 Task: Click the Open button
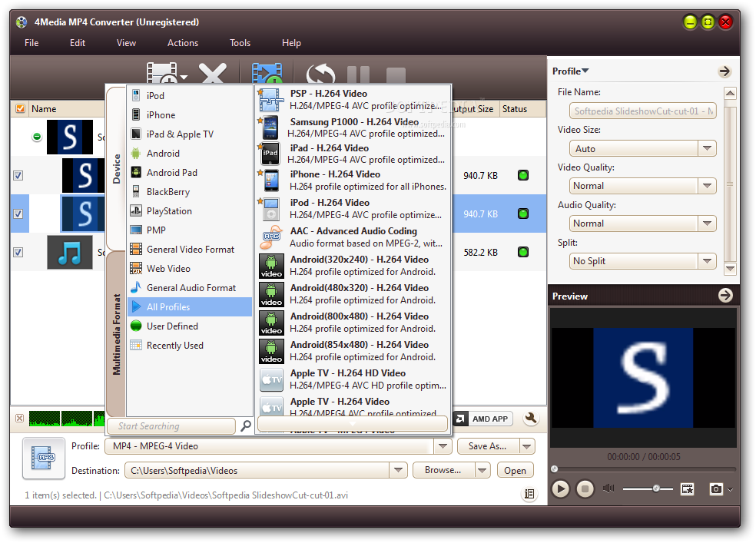(515, 470)
